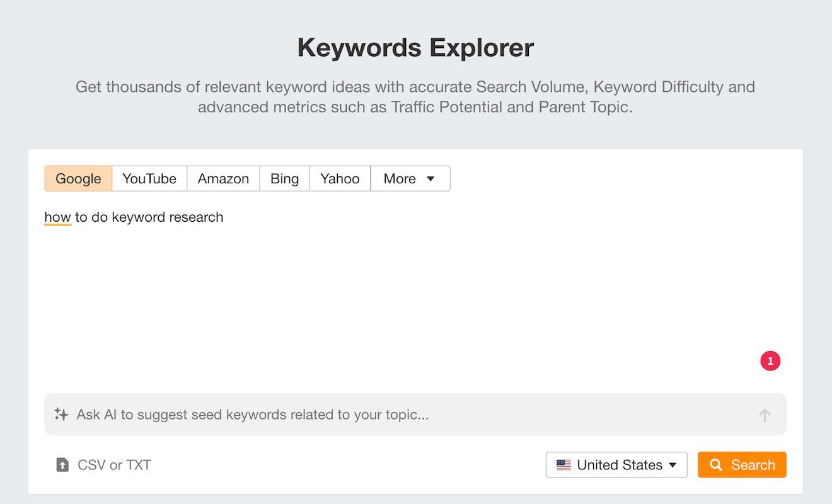The image size is (832, 504).
Task: Click the AI sparkle icon
Action: [61, 414]
